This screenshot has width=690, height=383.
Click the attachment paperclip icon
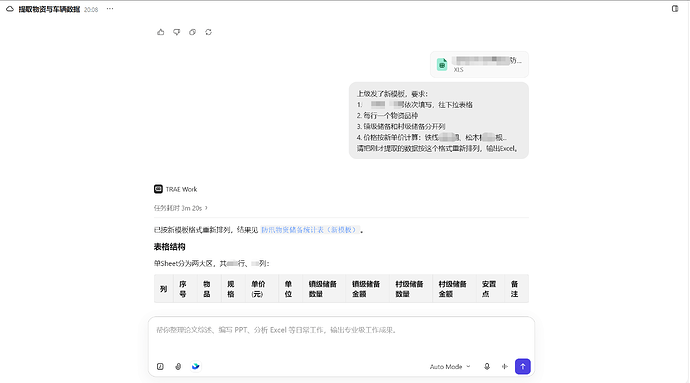[x=178, y=366]
